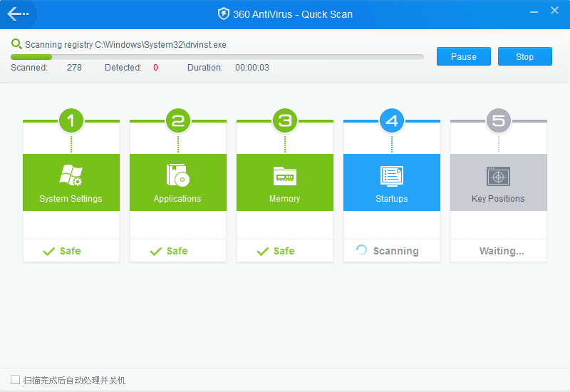Click the Scanned: label
The image size is (570, 392).
click(x=29, y=68)
